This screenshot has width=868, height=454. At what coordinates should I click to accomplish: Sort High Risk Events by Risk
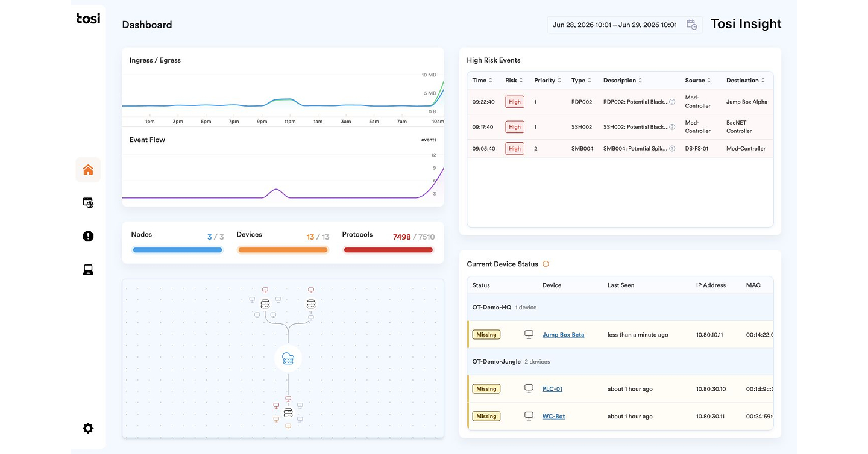[x=514, y=80]
